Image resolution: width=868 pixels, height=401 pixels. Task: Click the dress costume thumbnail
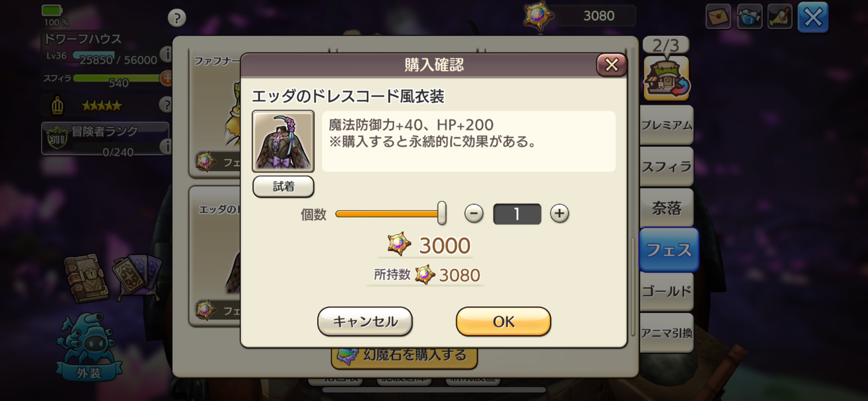[283, 141]
